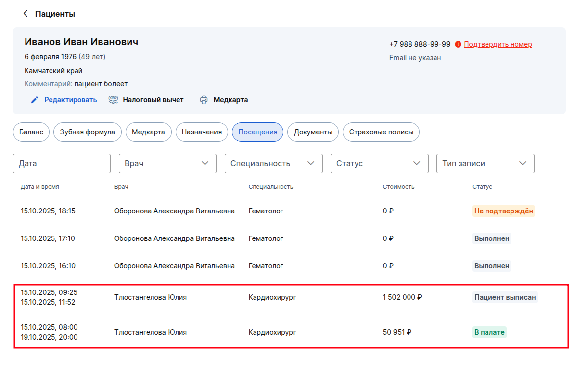Switch to the Баланс tab

(31, 132)
